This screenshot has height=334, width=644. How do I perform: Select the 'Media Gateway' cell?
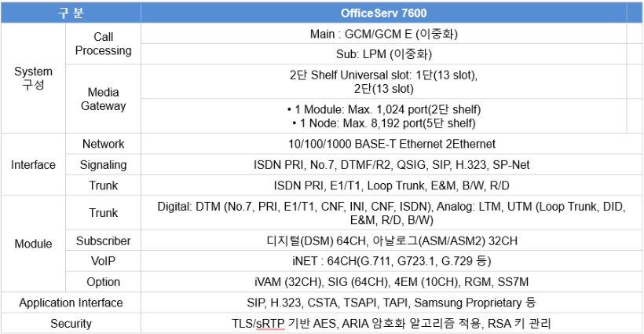(103, 98)
